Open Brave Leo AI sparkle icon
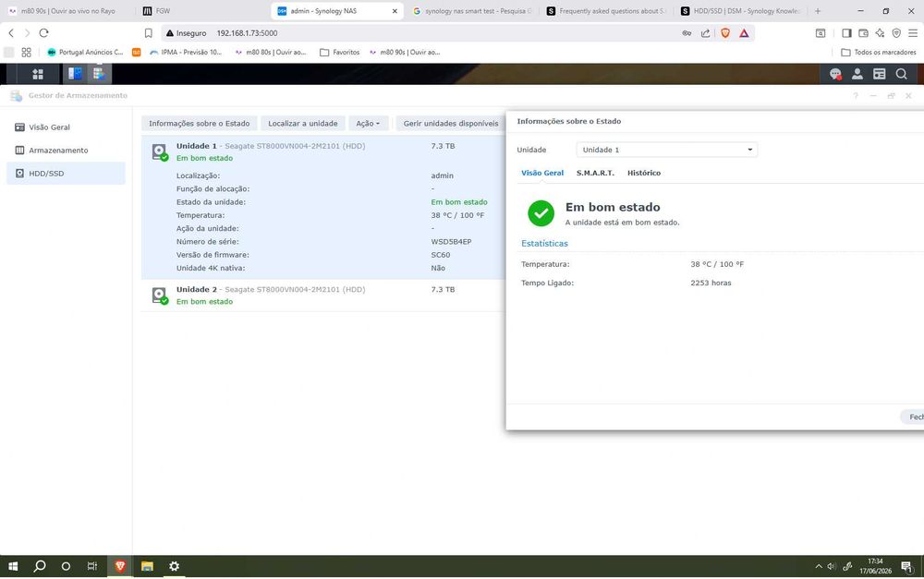Image resolution: width=924 pixels, height=579 pixels. coord(880,33)
